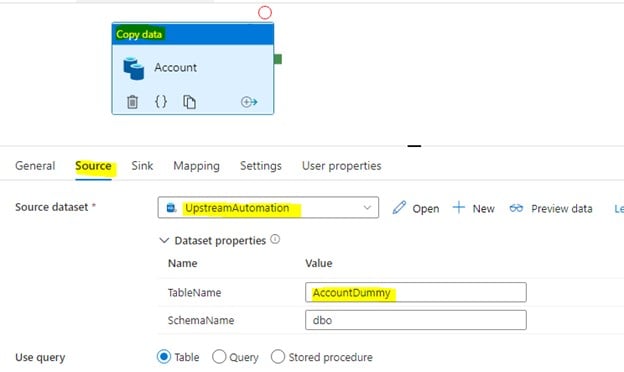
Task: View Account activity JSON code braces icon
Action: pyautogui.click(x=161, y=102)
